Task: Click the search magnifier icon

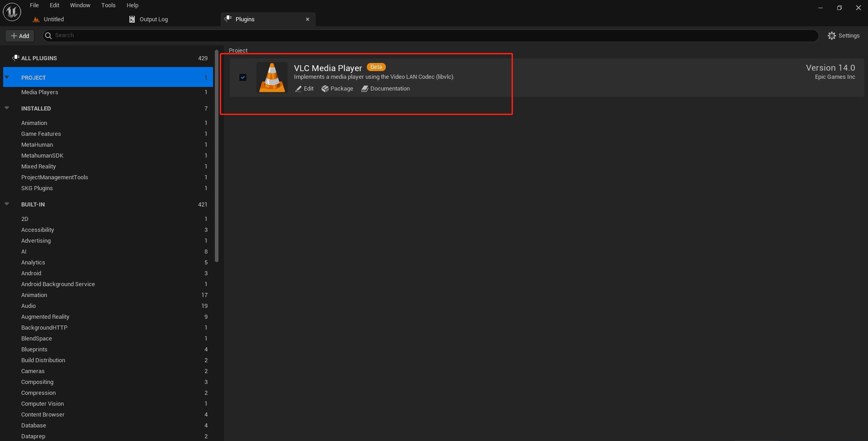Action: tap(48, 35)
